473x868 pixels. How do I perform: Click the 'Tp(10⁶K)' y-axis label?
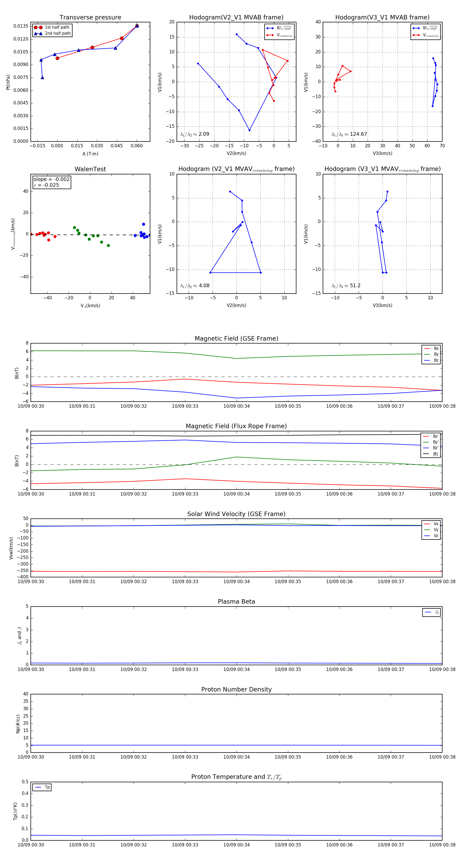click(x=16, y=811)
